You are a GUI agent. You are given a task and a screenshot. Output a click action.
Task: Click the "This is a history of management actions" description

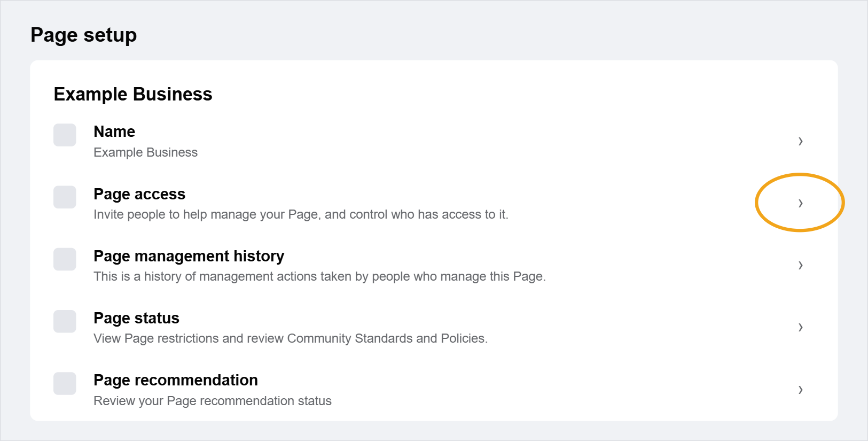(x=319, y=276)
